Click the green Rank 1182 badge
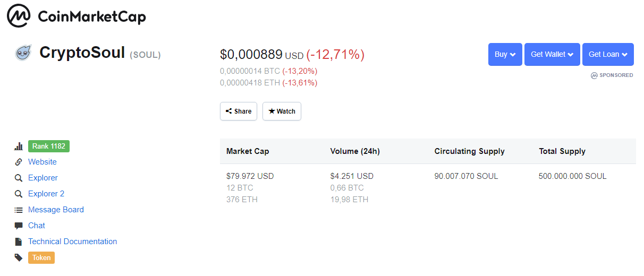The image size is (644, 276). tap(48, 146)
